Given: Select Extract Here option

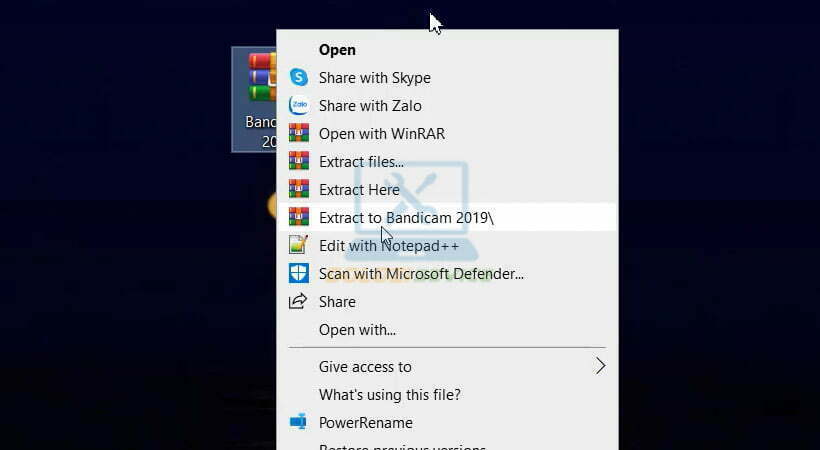Looking at the screenshot, I should 359,190.
